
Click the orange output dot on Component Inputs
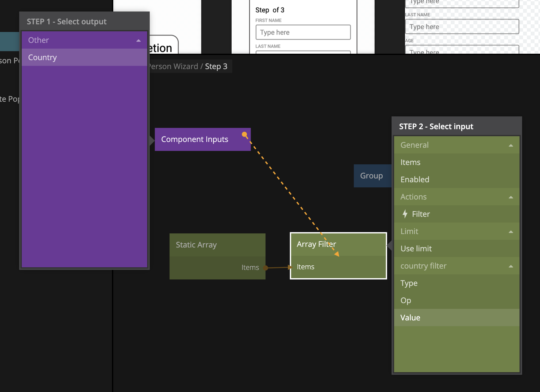pyautogui.click(x=244, y=135)
